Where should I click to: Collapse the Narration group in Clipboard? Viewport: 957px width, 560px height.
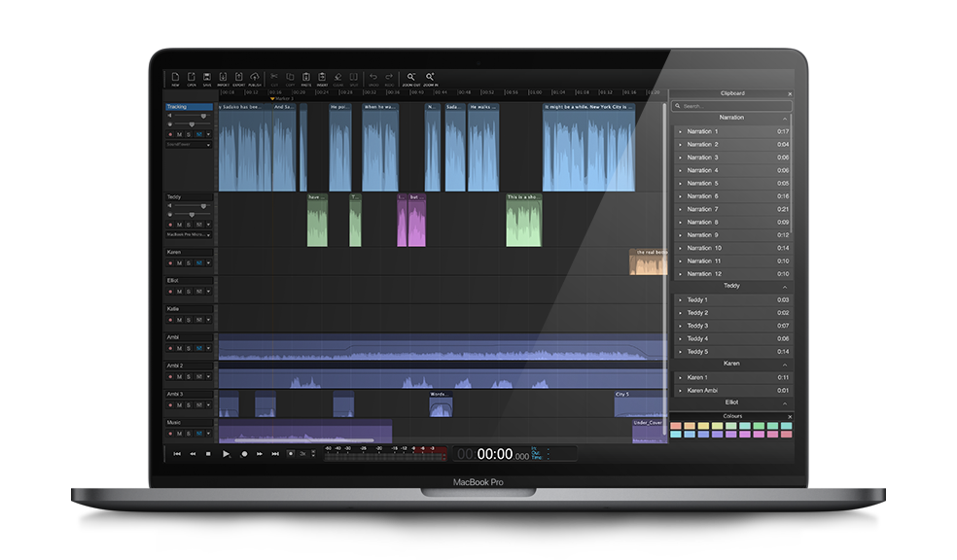(x=785, y=119)
